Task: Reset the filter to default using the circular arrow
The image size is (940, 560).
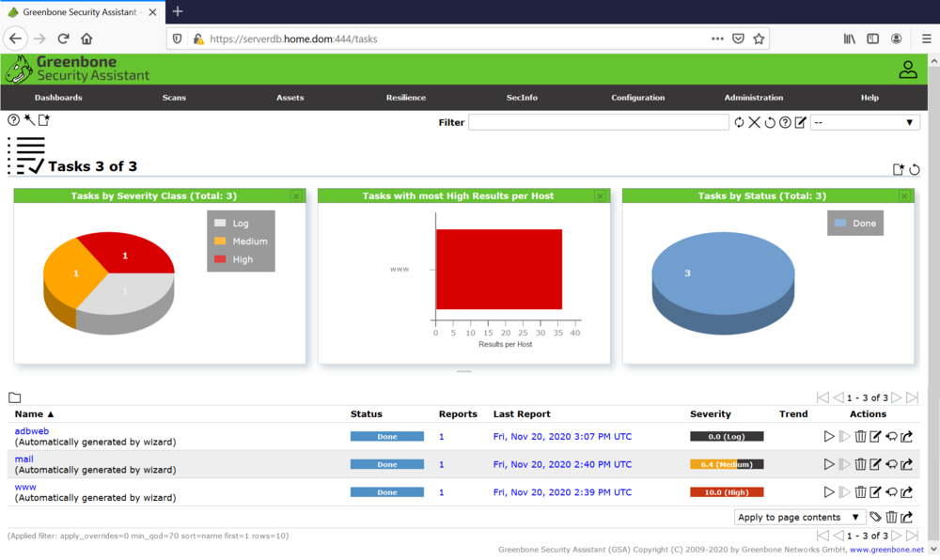Action: pyautogui.click(x=770, y=122)
